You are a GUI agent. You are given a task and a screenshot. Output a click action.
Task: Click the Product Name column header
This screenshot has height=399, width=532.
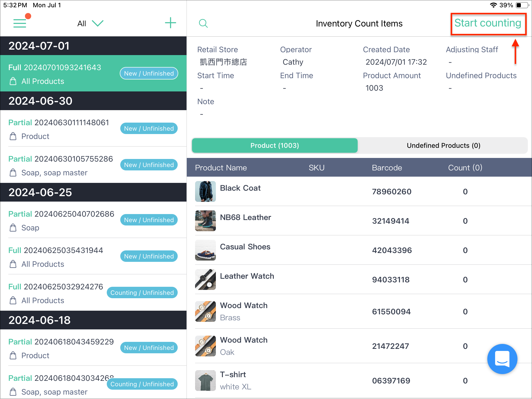(x=221, y=168)
